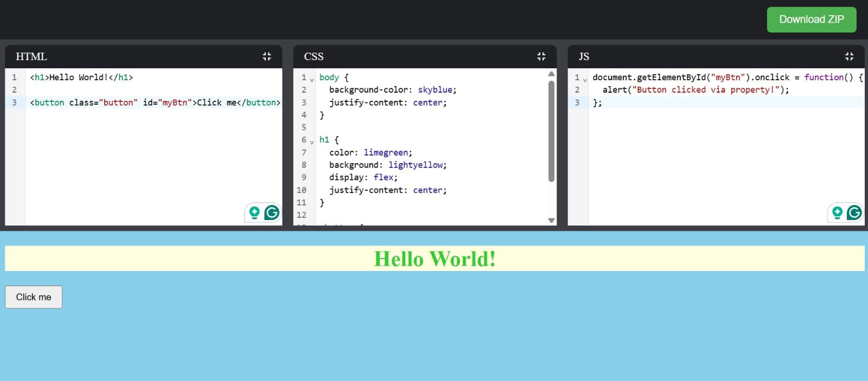Click the Download ZIP button

pos(811,20)
